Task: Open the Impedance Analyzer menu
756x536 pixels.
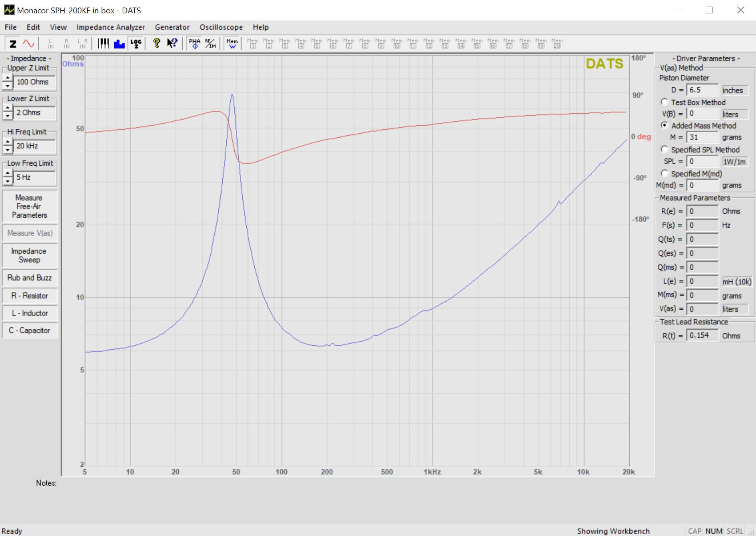Action: [111, 27]
